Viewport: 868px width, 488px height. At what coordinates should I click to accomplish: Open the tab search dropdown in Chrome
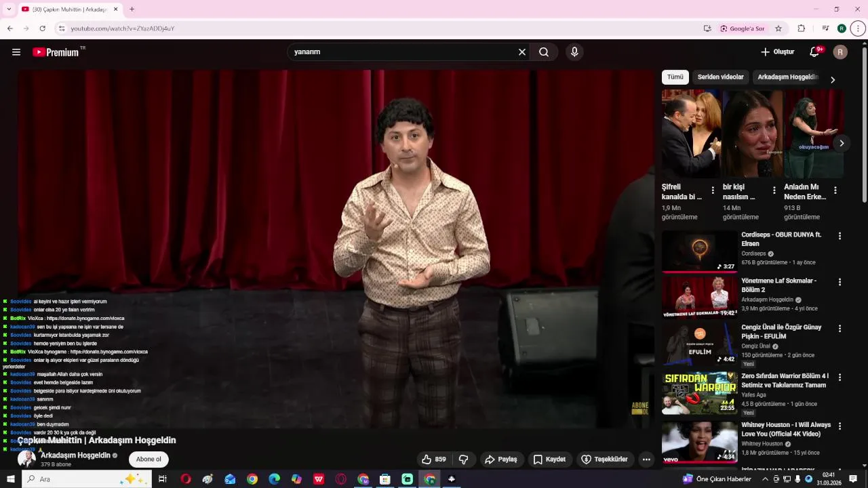(9, 9)
